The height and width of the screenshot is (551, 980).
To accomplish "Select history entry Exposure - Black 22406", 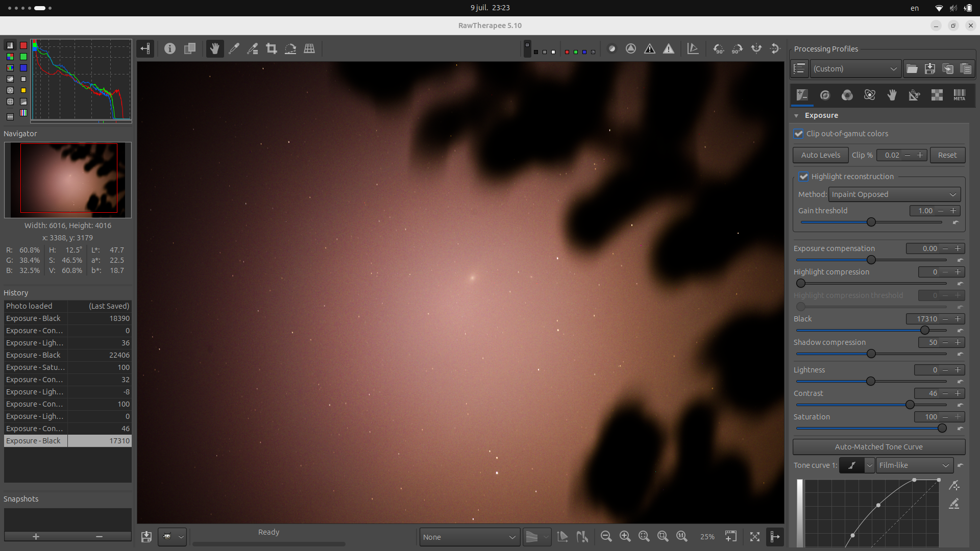I will 68,355.
